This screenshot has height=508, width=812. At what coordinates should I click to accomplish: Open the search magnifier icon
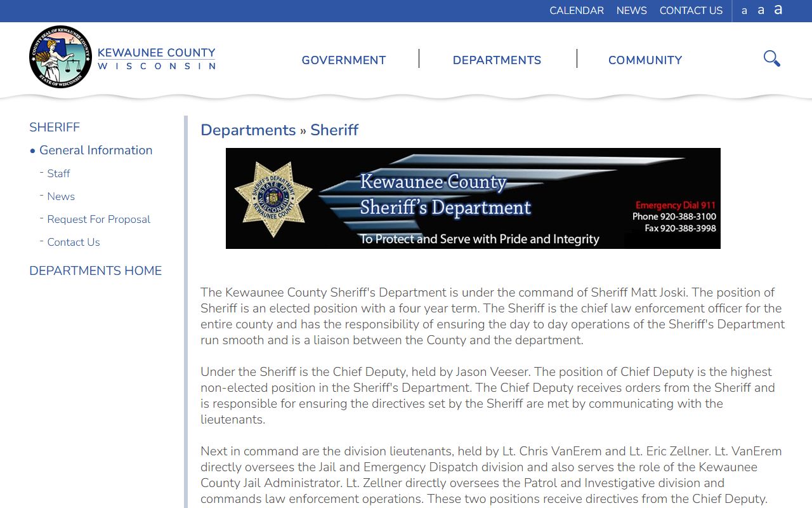tap(771, 59)
